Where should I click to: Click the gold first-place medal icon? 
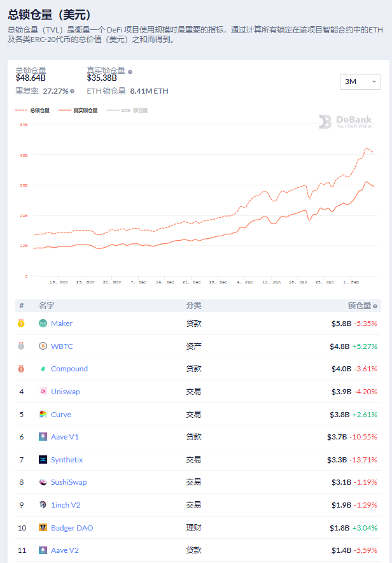21,323
